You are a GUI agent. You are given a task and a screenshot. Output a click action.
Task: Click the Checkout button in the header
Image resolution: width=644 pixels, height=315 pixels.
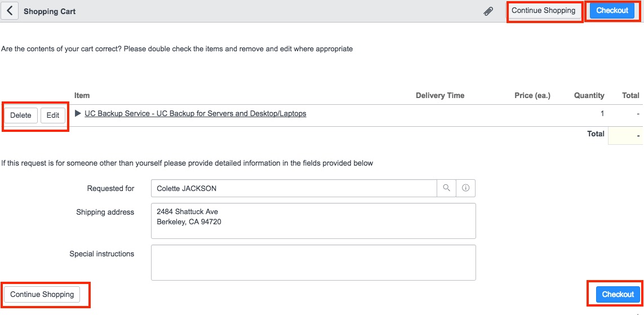pyautogui.click(x=612, y=11)
